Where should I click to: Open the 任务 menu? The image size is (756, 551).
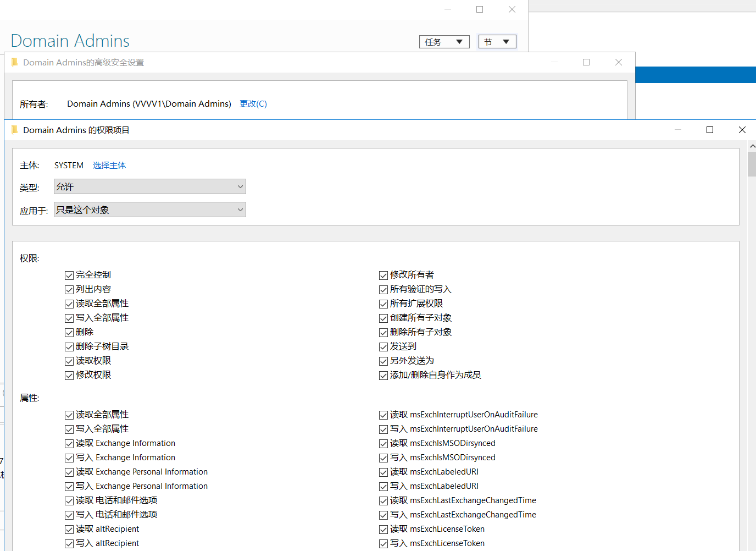(x=444, y=42)
